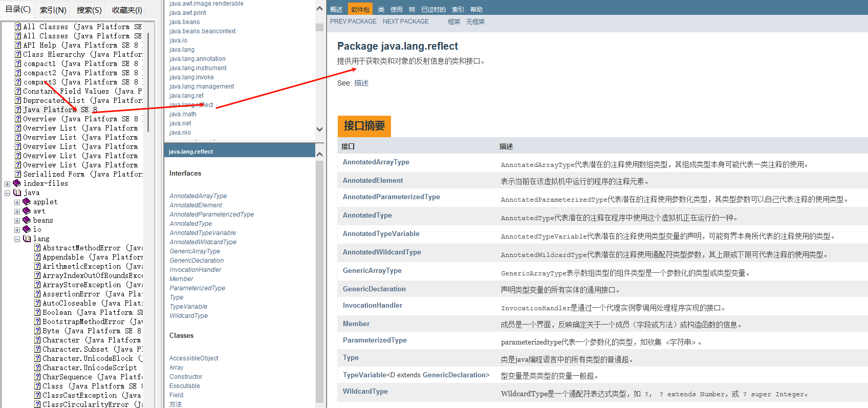Click the book icon beside index-files
This screenshot has width=868, height=408.
point(17,183)
